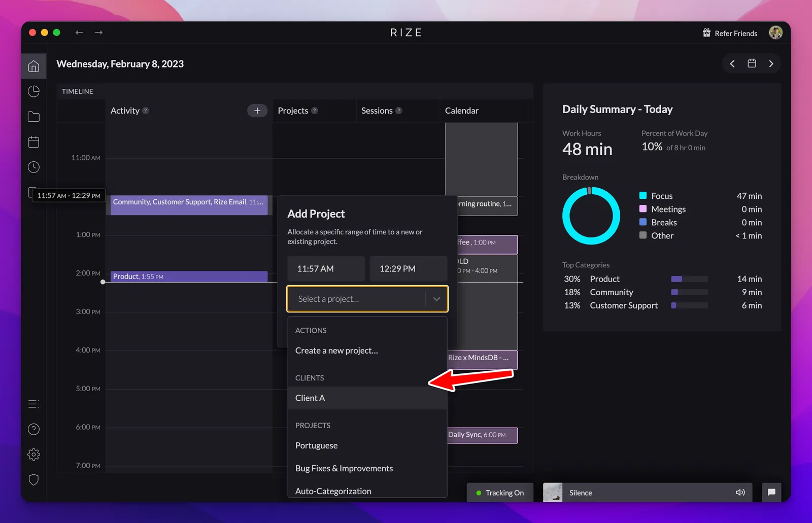
Task: Click the 48 min work hours value
Action: [x=587, y=149]
